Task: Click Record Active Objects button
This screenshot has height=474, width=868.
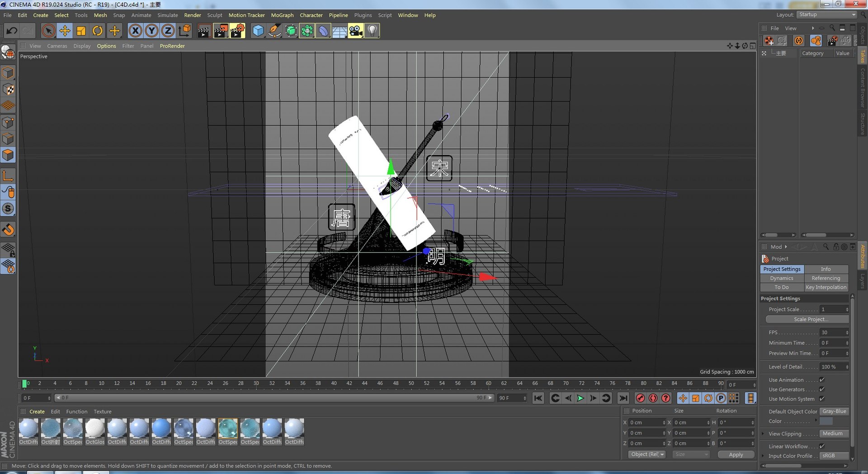Action: [x=640, y=398]
